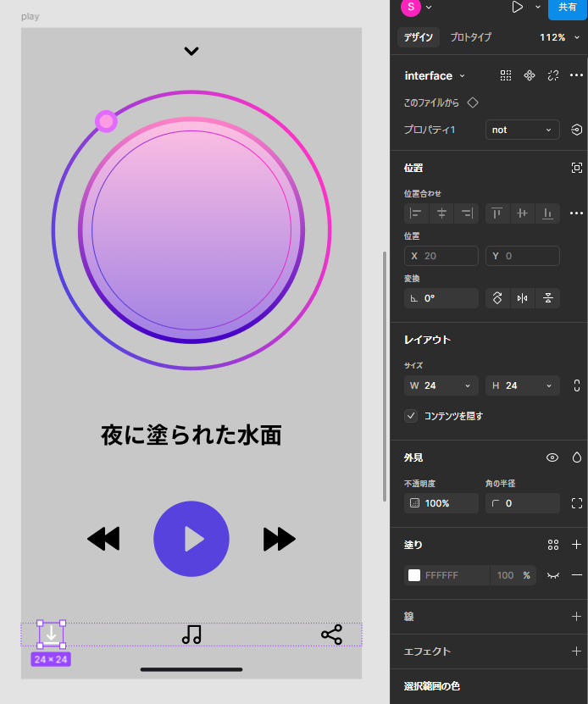588x704 pixels.
Task: Align right
Action: pos(467,213)
